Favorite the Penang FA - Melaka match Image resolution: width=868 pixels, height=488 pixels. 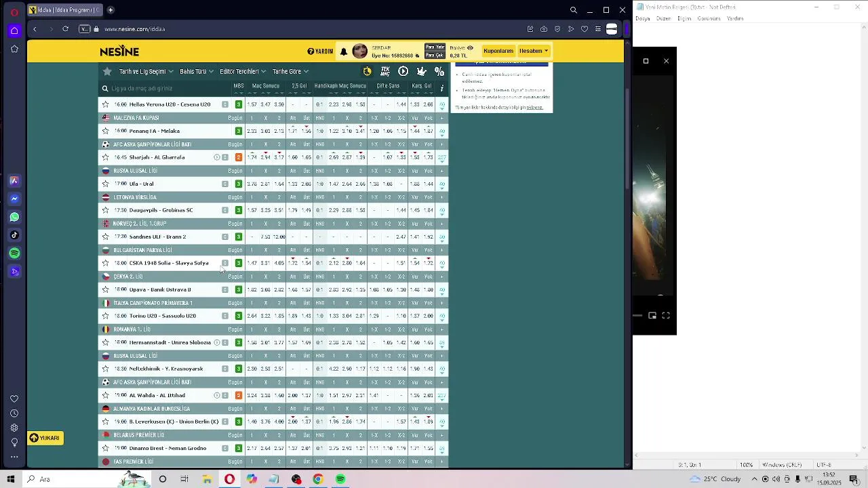[105, 131]
